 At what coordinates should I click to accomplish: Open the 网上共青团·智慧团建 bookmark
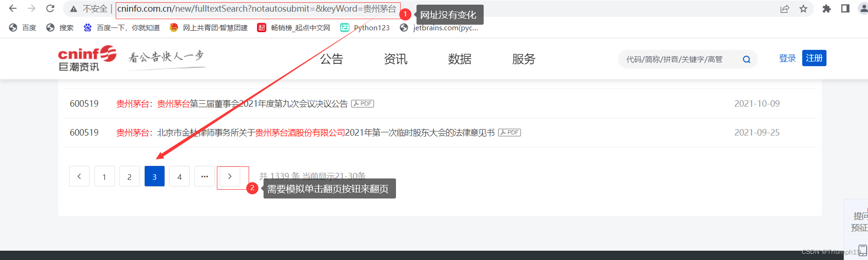point(208,28)
